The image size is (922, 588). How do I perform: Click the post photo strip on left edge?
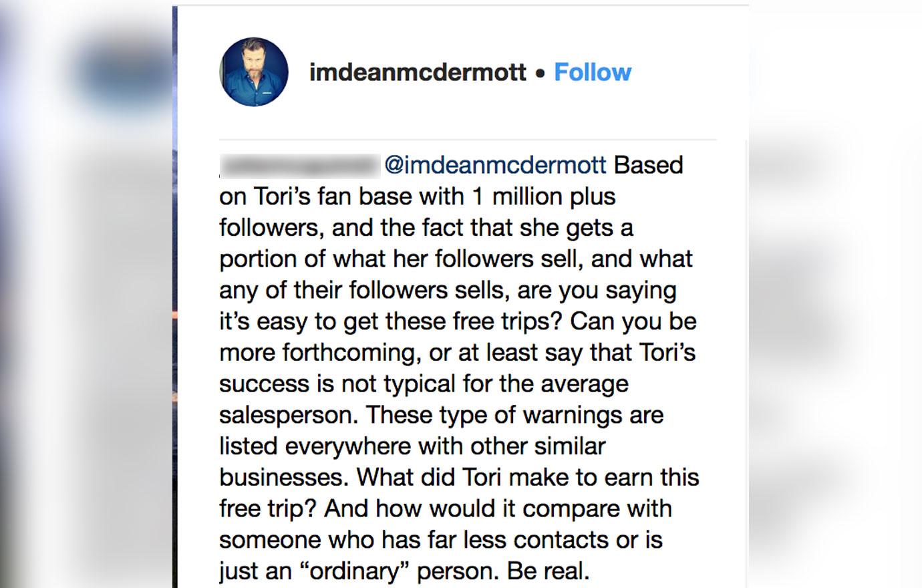pos(175,297)
